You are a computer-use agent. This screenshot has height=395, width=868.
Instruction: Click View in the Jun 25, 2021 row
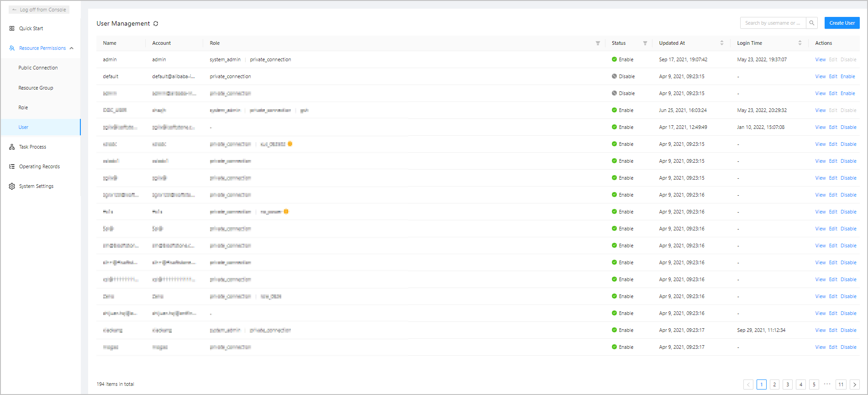pyautogui.click(x=821, y=110)
